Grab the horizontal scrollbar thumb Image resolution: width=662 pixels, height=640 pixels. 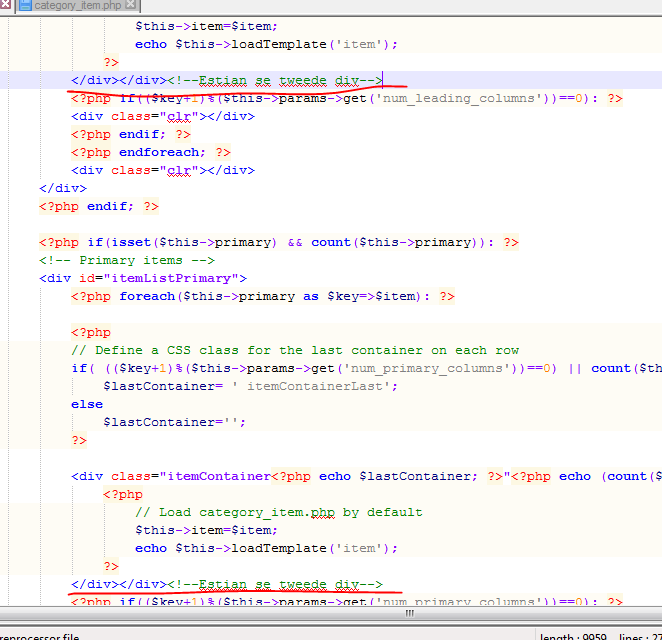tap(410, 613)
